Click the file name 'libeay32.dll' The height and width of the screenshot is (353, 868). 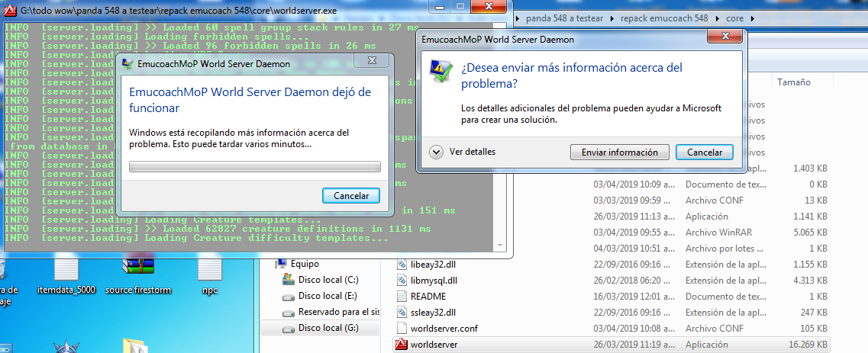click(434, 264)
